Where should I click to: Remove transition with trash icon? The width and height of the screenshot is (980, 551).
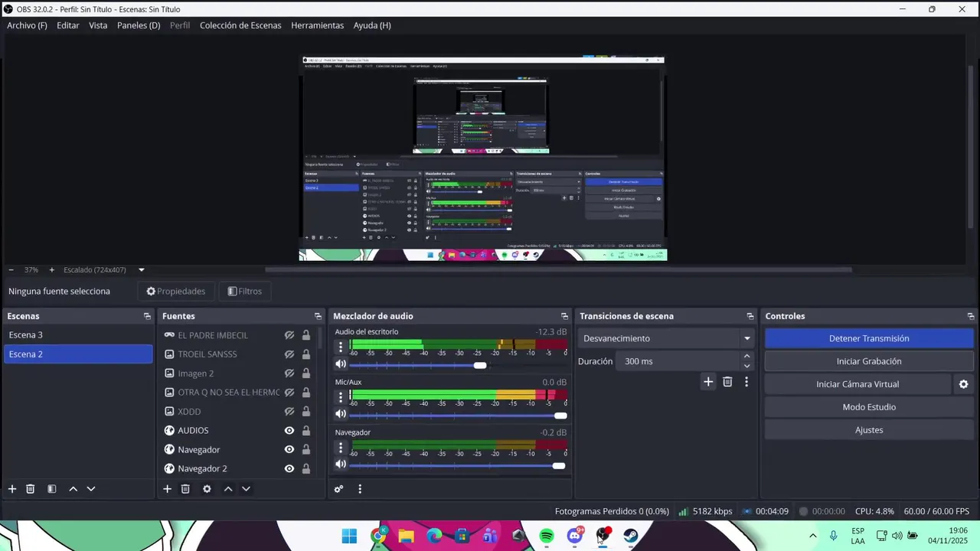(x=727, y=382)
